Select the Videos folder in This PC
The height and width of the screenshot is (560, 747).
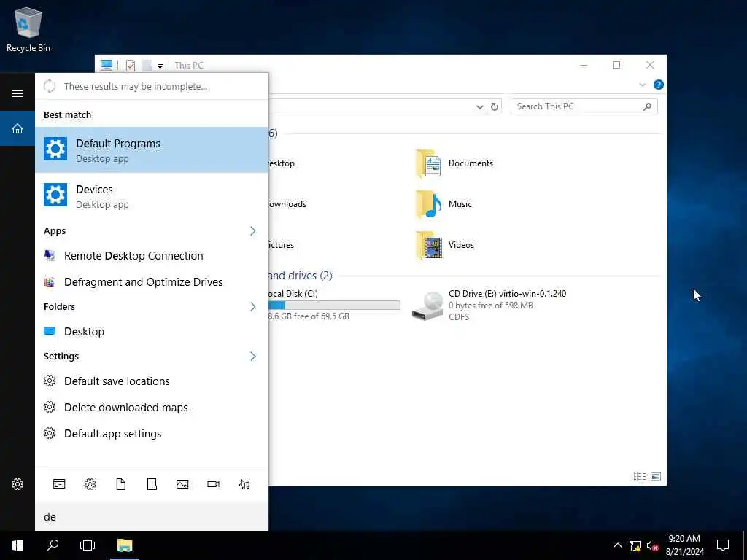(446, 245)
